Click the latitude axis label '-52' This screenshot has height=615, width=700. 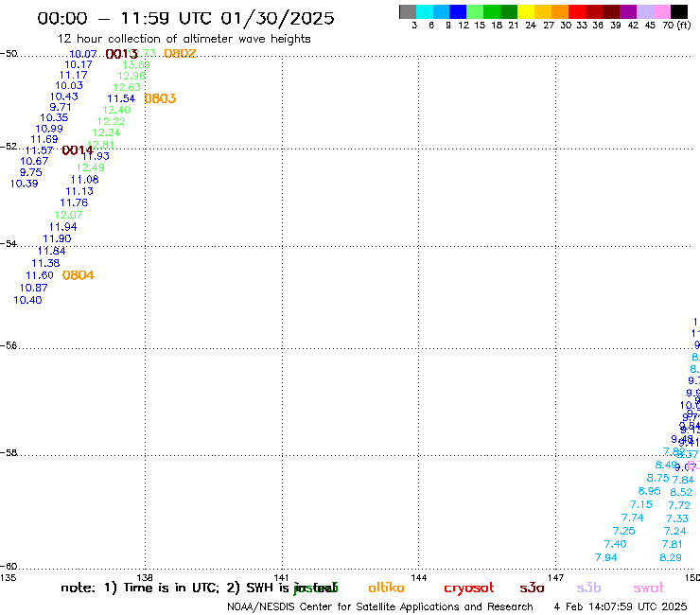[9, 147]
